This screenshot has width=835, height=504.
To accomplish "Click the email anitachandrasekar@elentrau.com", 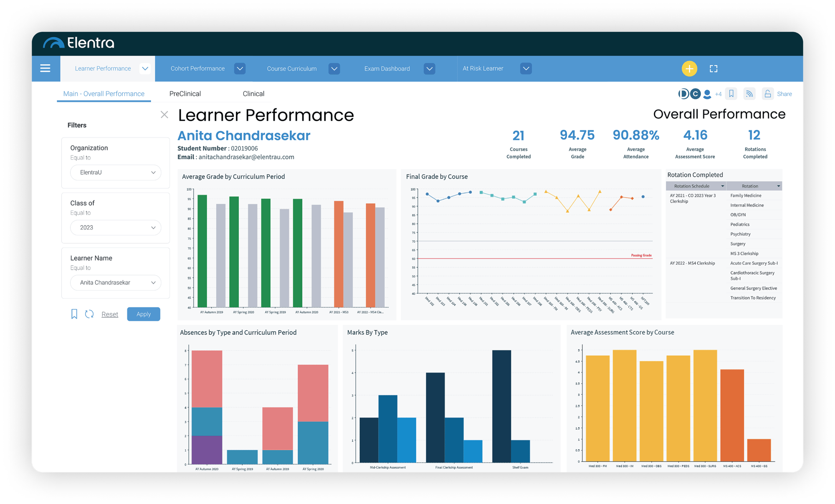I will click(x=246, y=157).
